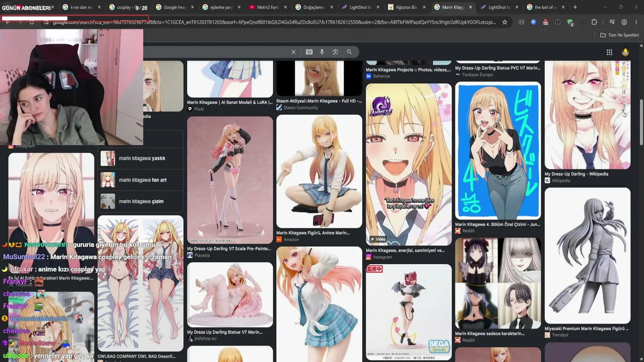Click the magnifier search button
644x362 pixels.
point(349,52)
